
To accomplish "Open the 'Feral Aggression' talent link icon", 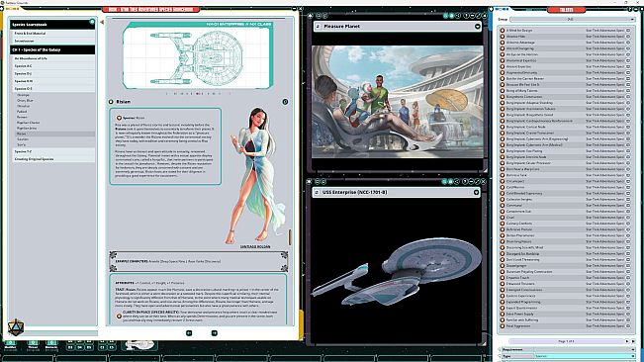I will [x=502, y=325].
